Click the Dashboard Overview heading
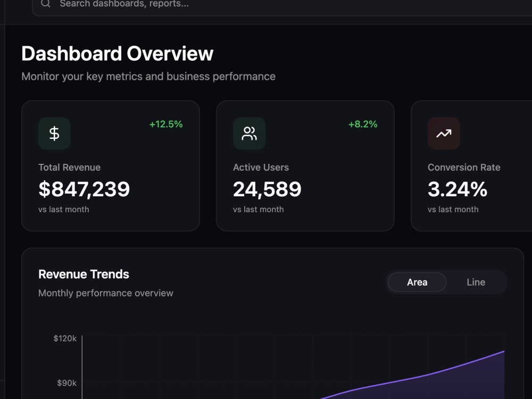532x399 pixels. 118,54
